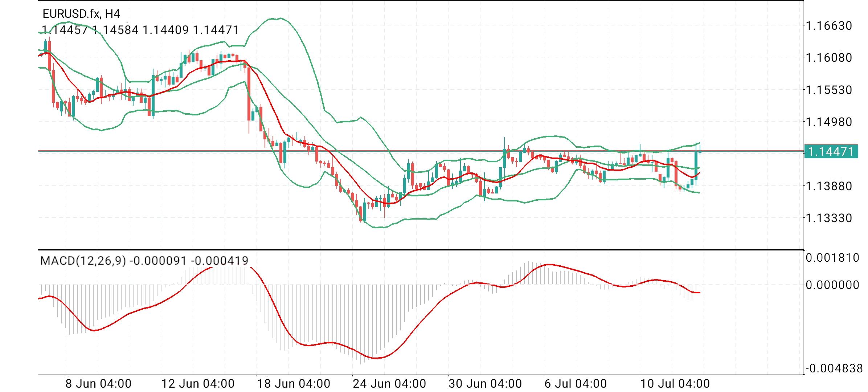Click price axis label 1.13880

click(x=829, y=186)
